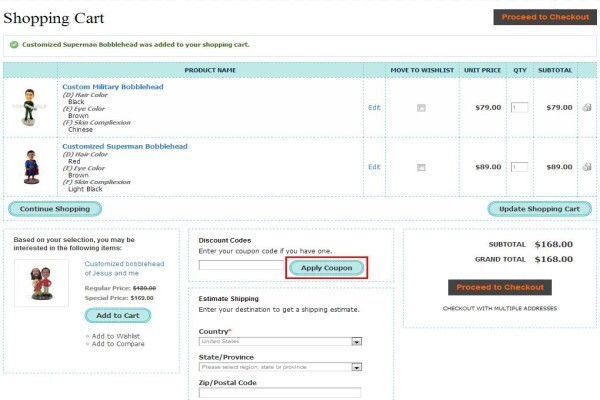
Task: Open the State/Province dropdown
Action: pyautogui.click(x=280, y=367)
